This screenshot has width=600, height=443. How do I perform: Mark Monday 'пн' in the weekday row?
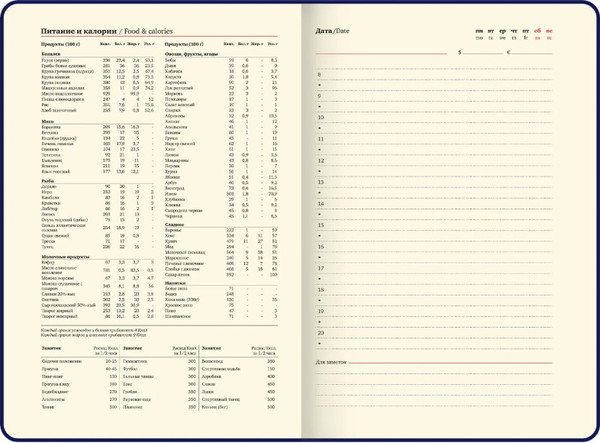pyautogui.click(x=478, y=31)
